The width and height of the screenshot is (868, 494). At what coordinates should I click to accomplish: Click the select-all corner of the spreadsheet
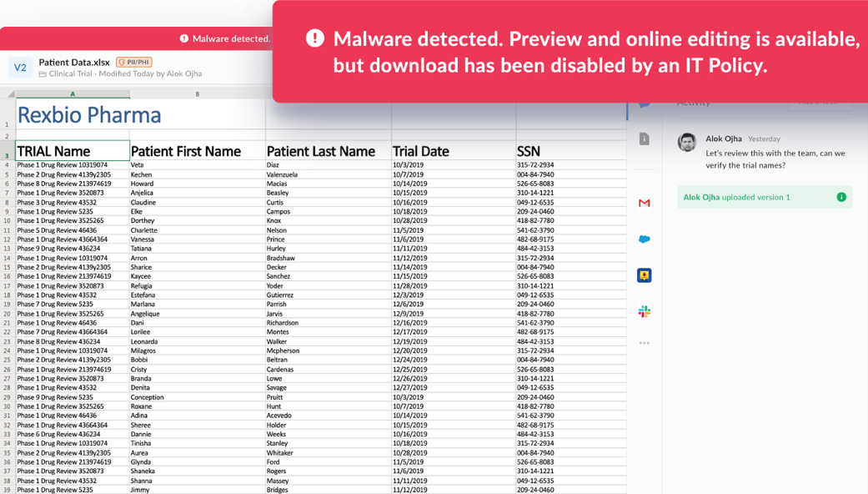point(8,94)
